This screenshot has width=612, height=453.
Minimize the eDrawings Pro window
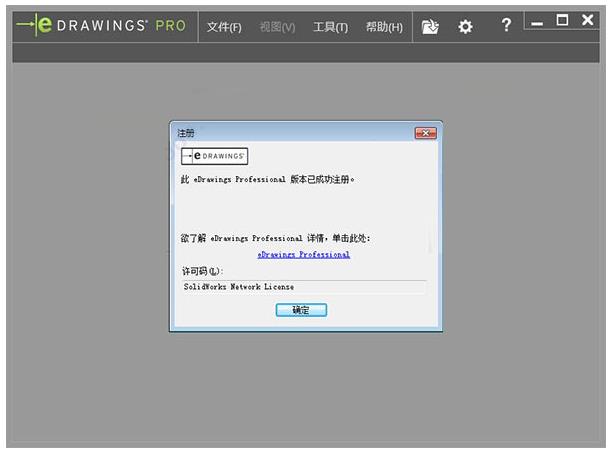(x=538, y=22)
